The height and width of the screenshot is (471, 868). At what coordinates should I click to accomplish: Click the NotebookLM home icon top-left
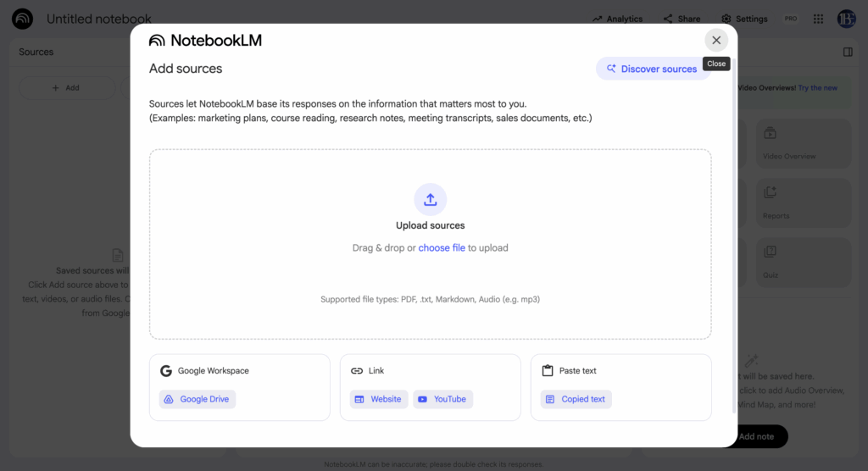[x=22, y=19]
